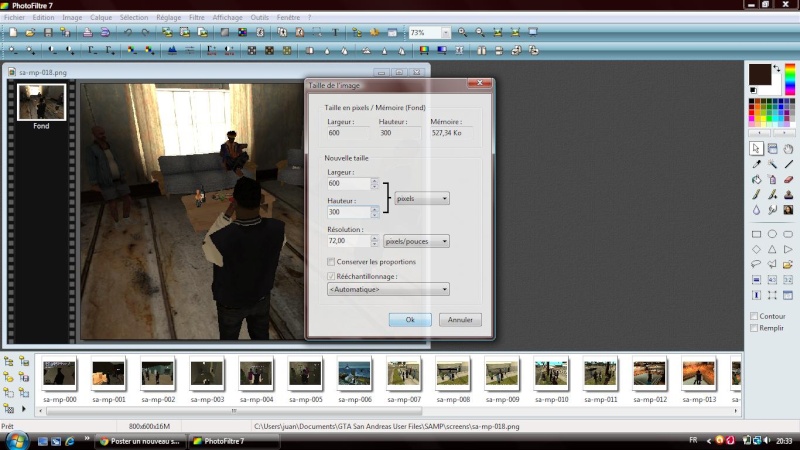Enable Conserver les proportions checkbox

(331, 262)
